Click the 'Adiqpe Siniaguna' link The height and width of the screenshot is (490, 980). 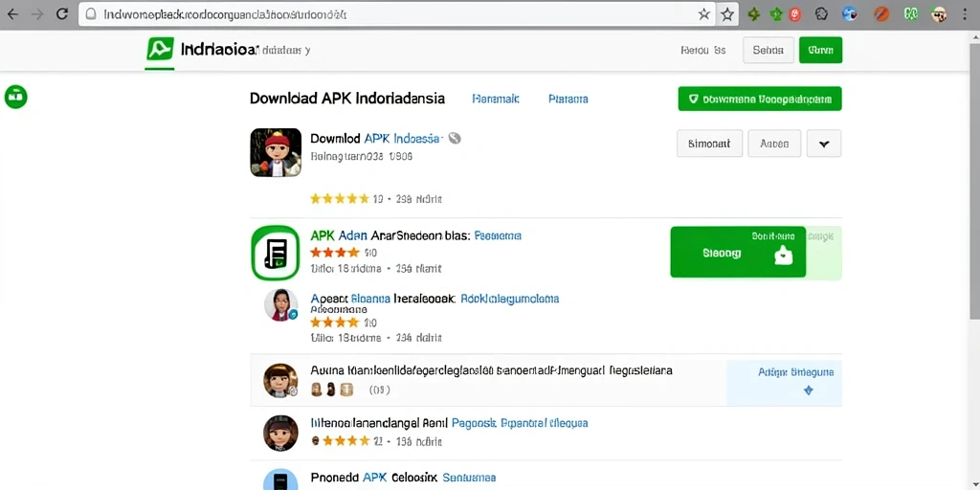click(x=795, y=372)
